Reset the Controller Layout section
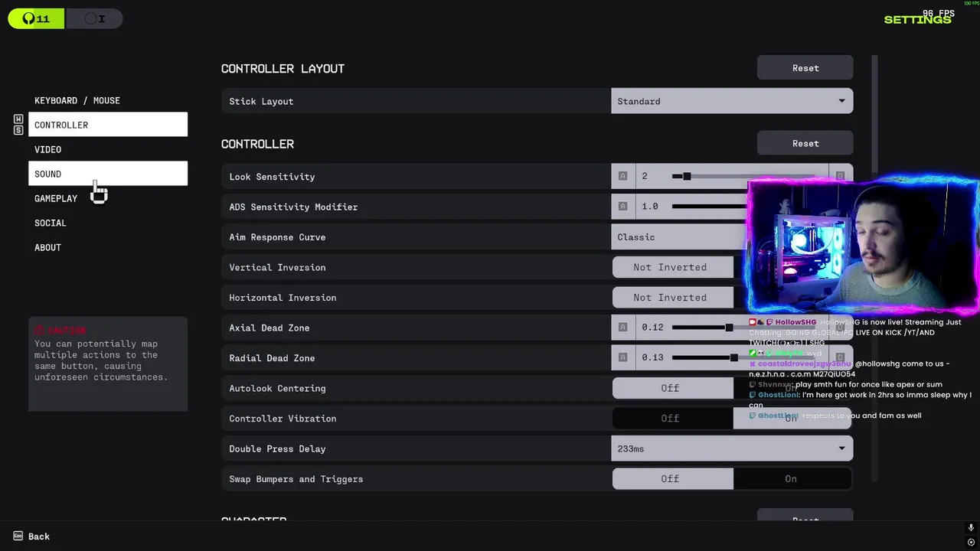Viewport: 980px width, 551px height. tap(805, 68)
